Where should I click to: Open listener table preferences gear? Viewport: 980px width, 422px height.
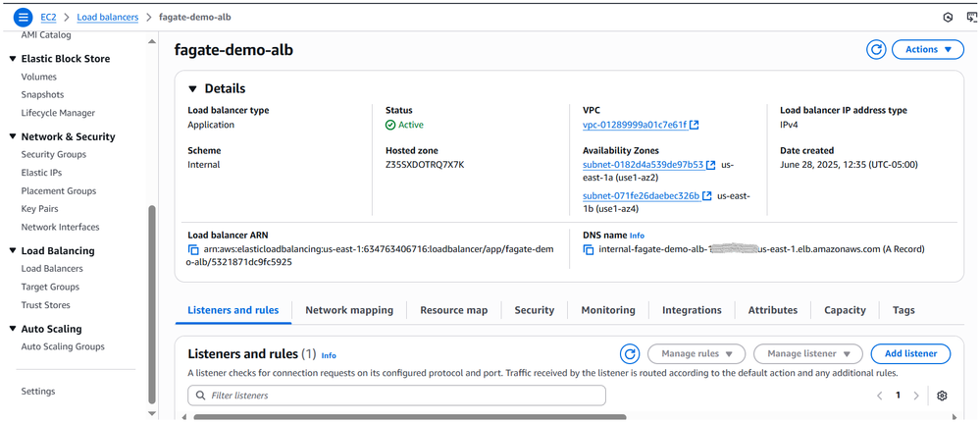[942, 396]
